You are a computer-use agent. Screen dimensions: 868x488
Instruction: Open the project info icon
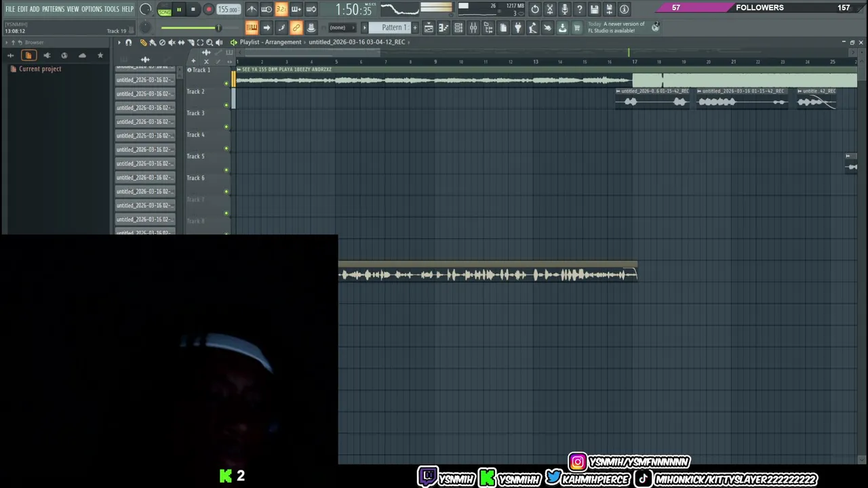pos(625,9)
